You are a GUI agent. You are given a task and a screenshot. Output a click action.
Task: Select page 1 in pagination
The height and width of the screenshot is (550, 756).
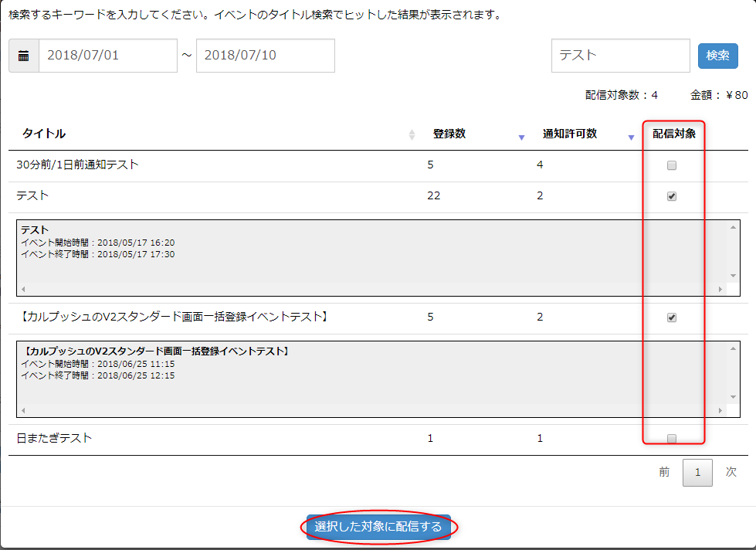coord(697,473)
